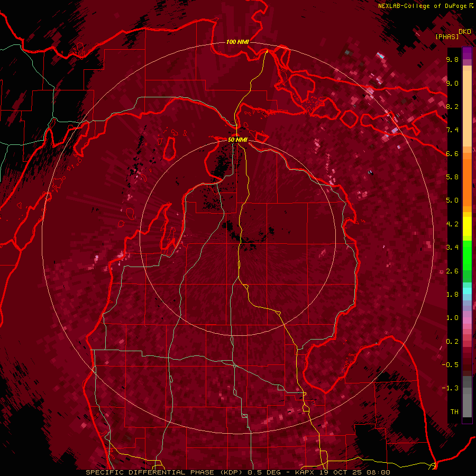
Task: Click the 0.2 scale value
Action: click(452, 342)
